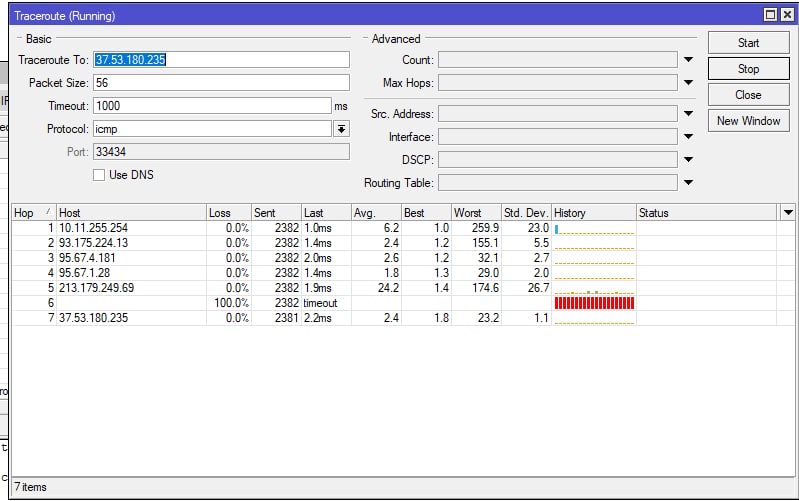Viewport: 799px width, 501px height.
Task: Click the Port field showing 33434
Action: click(x=221, y=152)
